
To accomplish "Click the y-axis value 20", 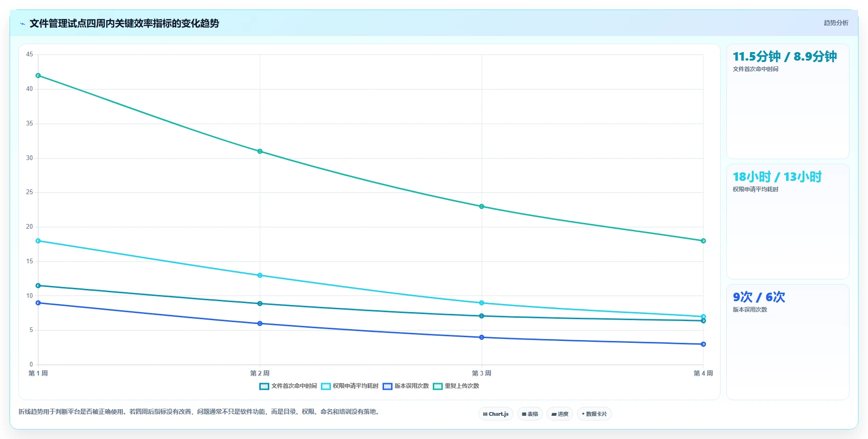I will coord(29,227).
